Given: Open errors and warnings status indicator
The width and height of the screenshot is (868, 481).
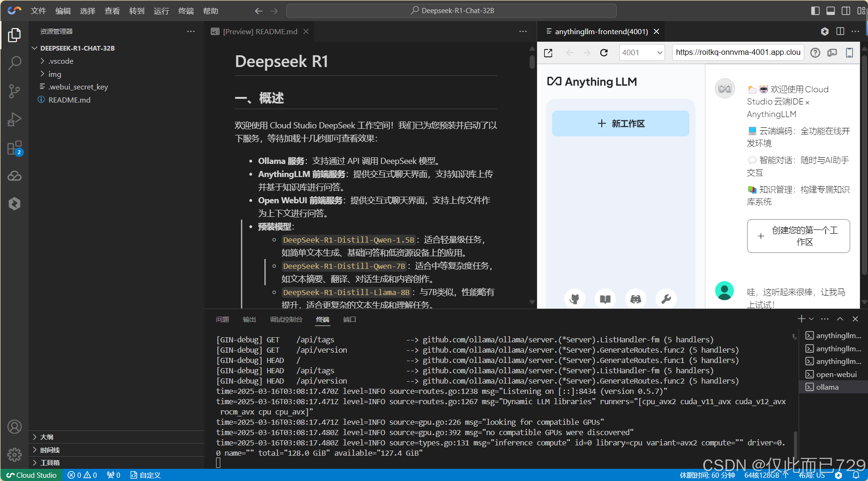Looking at the screenshot, I should tap(82, 475).
